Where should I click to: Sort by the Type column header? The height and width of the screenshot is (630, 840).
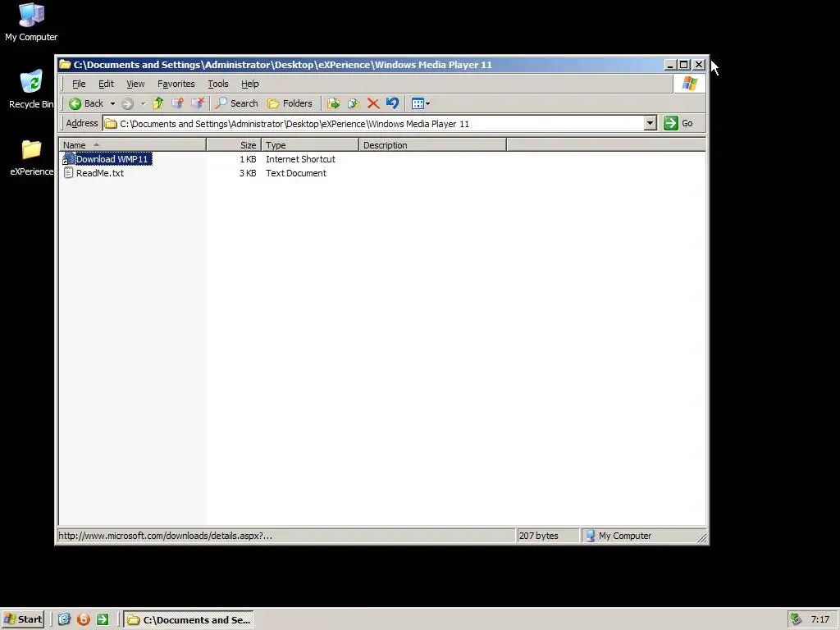pos(309,144)
